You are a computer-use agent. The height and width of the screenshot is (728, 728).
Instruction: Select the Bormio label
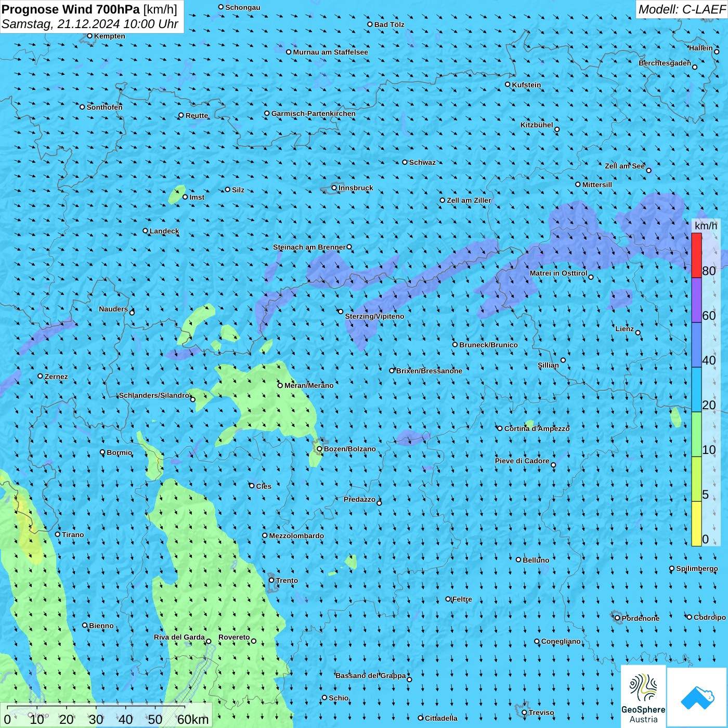119,452
